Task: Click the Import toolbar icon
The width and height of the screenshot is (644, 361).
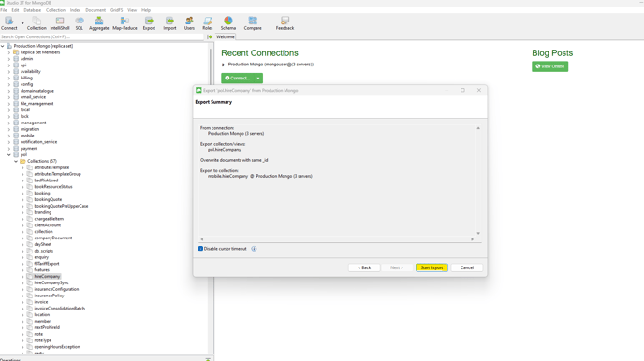Action: [169, 21]
